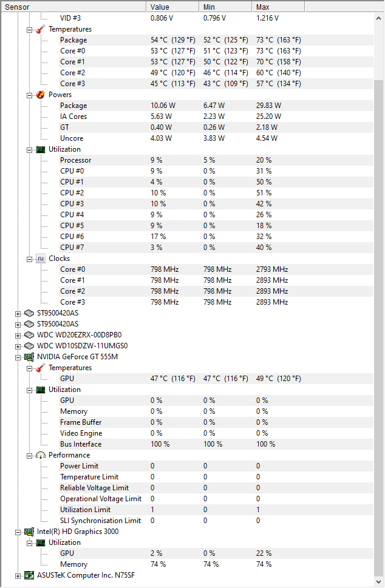Screen dimensions: 385x588
Task: Click the Sensor column header
Action: pyautogui.click(x=73, y=7)
